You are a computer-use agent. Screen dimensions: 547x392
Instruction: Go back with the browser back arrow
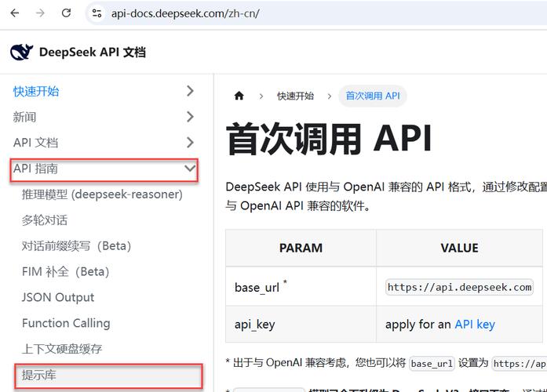coord(15,13)
